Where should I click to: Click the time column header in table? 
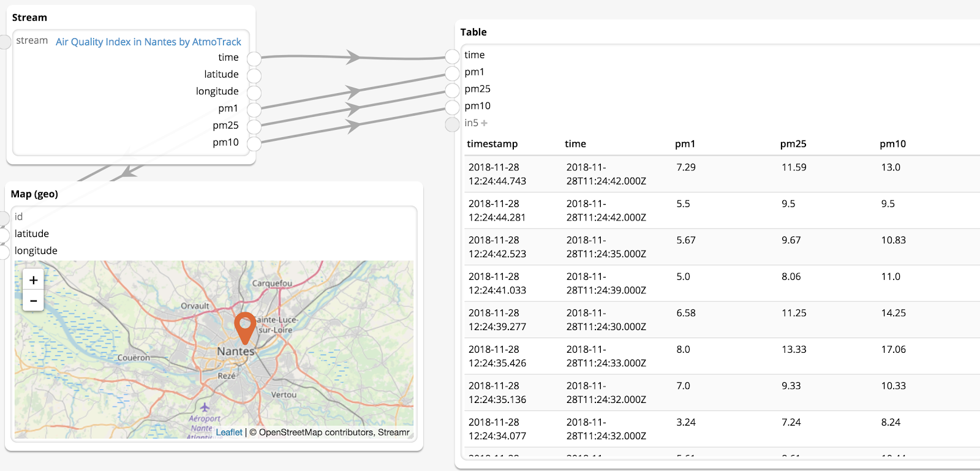(575, 144)
